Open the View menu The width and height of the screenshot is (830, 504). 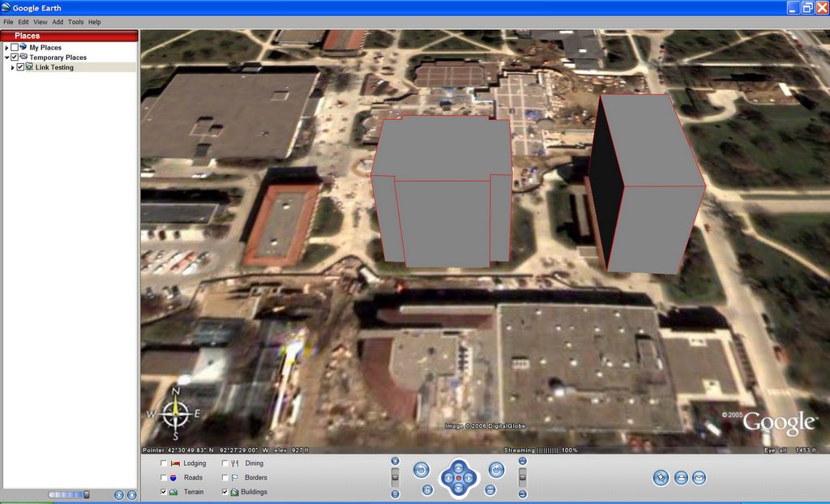click(41, 22)
